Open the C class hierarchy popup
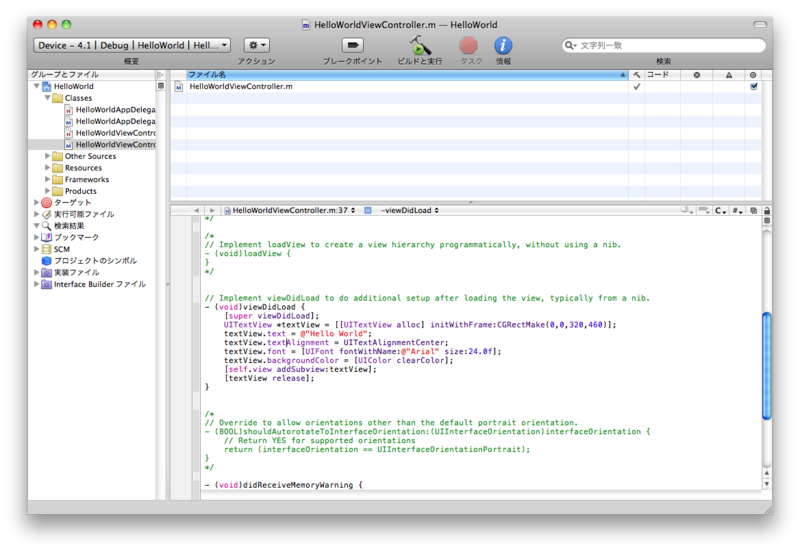800x552 pixels. 720,210
